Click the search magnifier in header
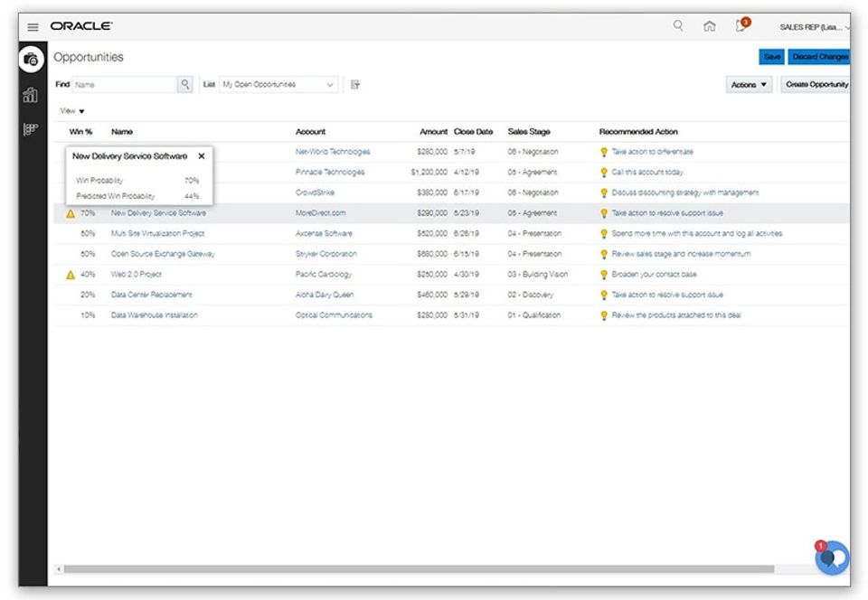Screen dimensions: 868x600 [677, 25]
